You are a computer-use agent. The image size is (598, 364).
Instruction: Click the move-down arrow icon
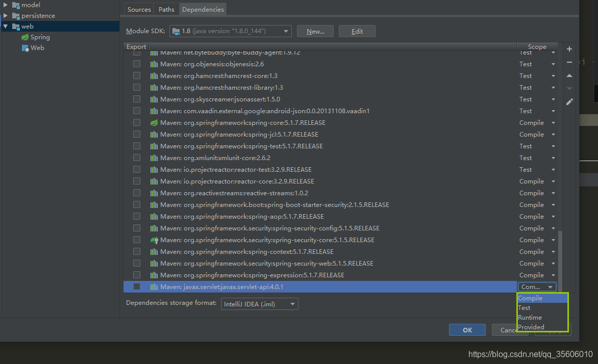569,88
